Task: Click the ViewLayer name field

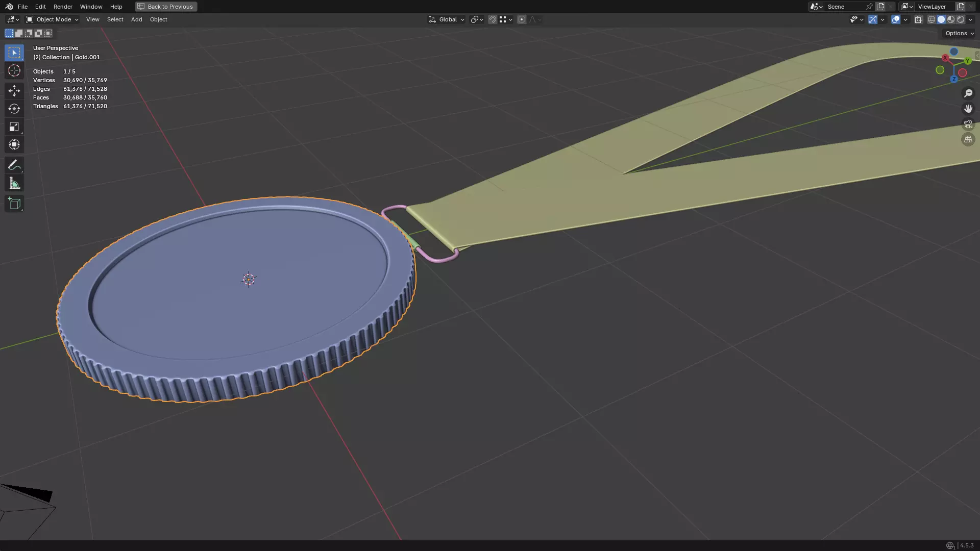Action: point(935,7)
